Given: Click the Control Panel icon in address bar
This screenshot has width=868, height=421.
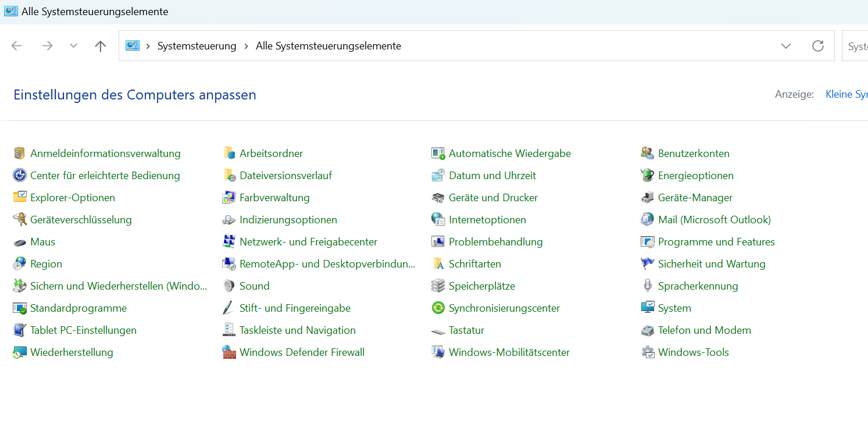Looking at the screenshot, I should click(133, 46).
